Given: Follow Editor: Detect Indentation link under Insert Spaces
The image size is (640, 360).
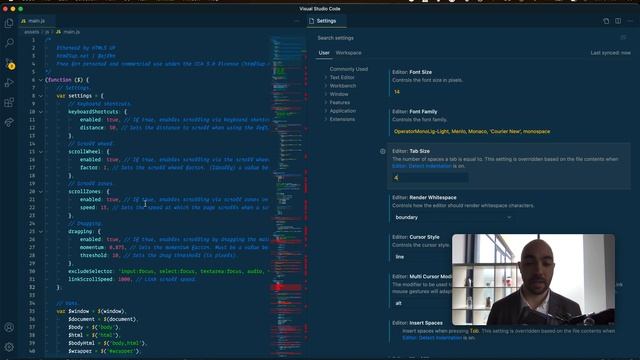Looking at the screenshot, I should click(432, 338).
